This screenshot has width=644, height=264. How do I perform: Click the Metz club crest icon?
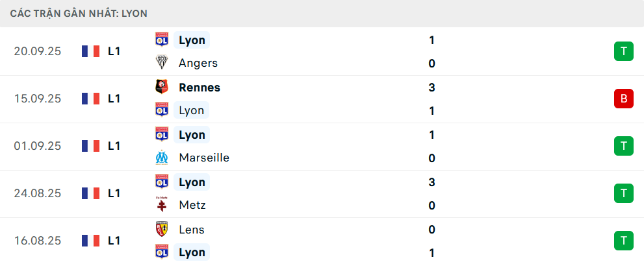(162, 205)
